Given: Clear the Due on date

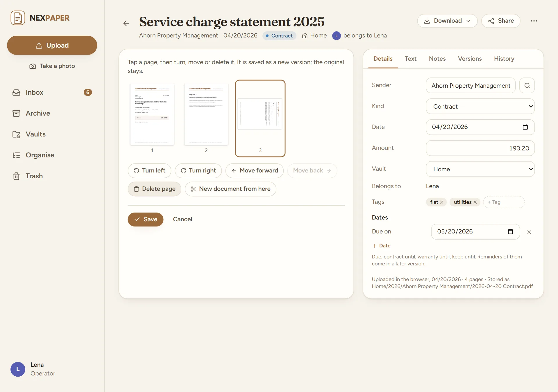Looking at the screenshot, I should point(529,232).
